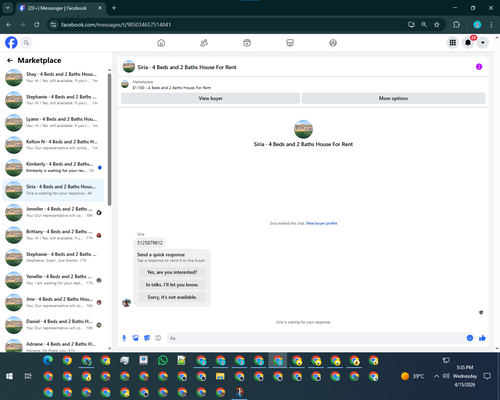Image resolution: width=500 pixels, height=400 pixels.
Task: Open the first Stephanie conversation
Action: coord(53,100)
